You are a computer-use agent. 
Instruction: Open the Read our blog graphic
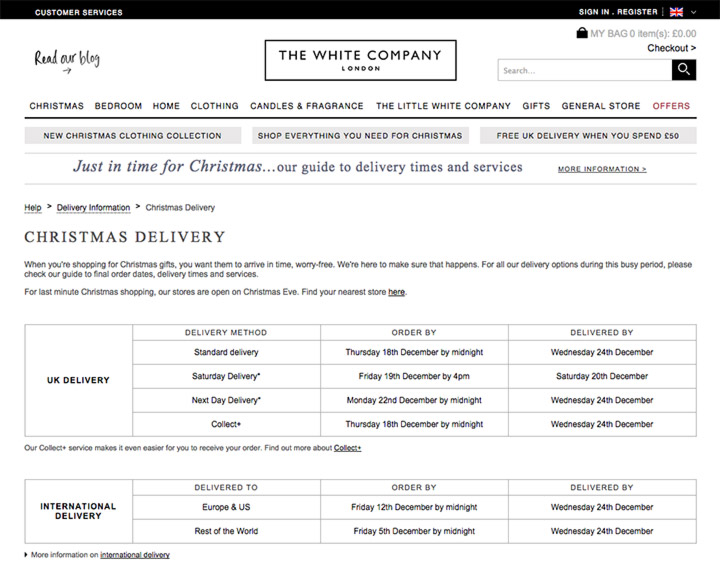click(x=67, y=60)
